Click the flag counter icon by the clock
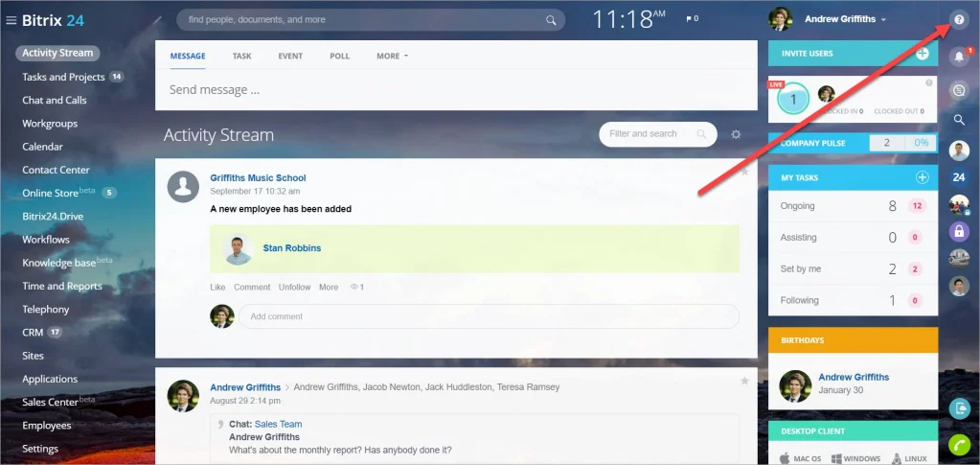 (692, 19)
